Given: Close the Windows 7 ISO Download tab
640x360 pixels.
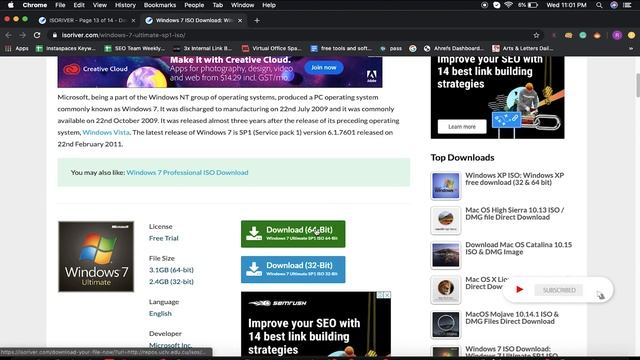Looking at the screenshot, I should pyautogui.click(x=240, y=20).
